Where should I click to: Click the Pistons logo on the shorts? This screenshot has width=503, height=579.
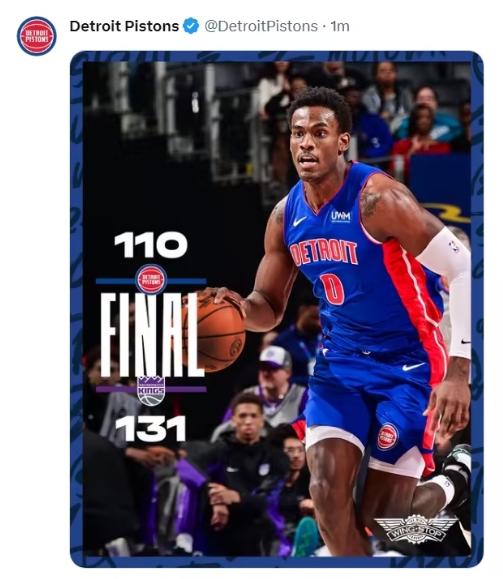[387, 436]
